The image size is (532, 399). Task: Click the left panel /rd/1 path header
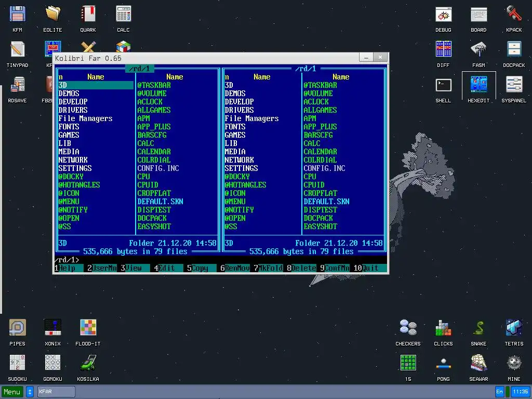pos(139,69)
